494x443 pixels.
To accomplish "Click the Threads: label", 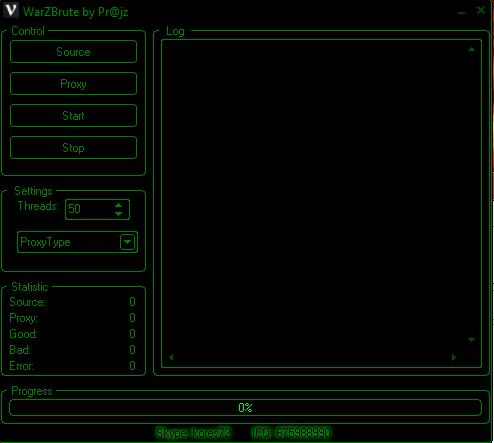I will [x=38, y=206].
